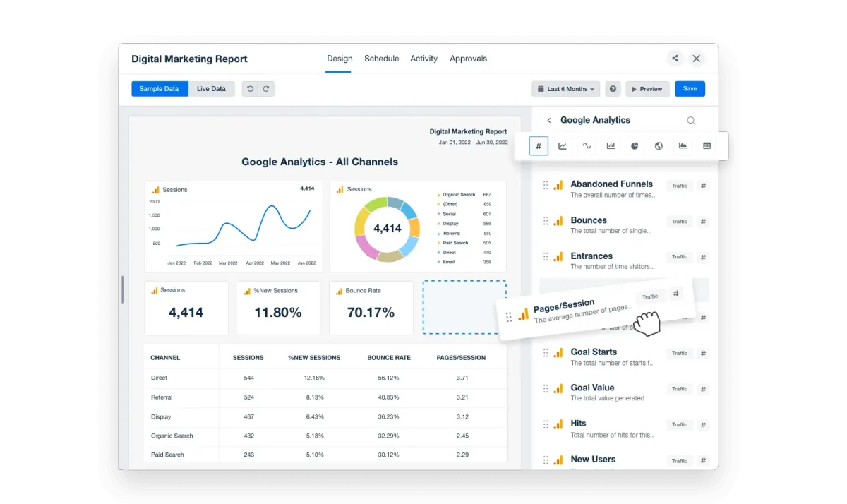Click the # tag on Goal Value row
847x504 pixels.
coord(703,389)
